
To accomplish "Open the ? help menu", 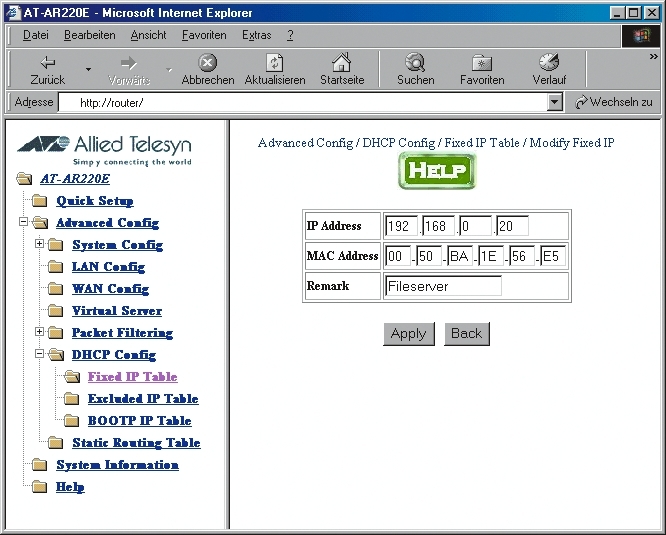I will pyautogui.click(x=290, y=35).
